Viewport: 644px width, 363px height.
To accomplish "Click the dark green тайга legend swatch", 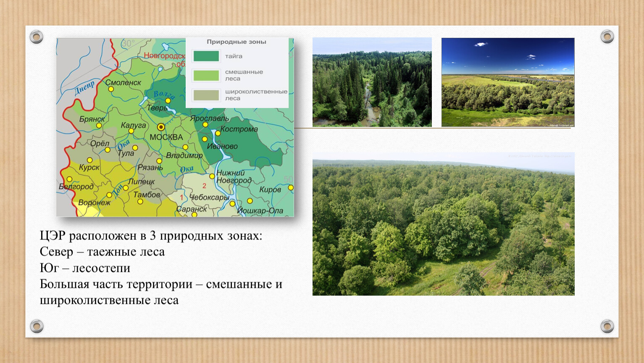I will tap(206, 56).
